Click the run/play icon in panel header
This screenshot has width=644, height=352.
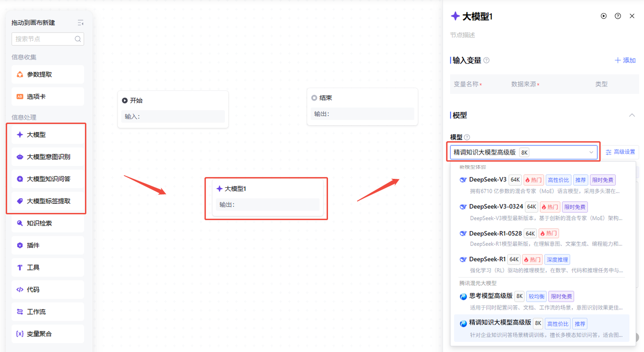point(603,16)
